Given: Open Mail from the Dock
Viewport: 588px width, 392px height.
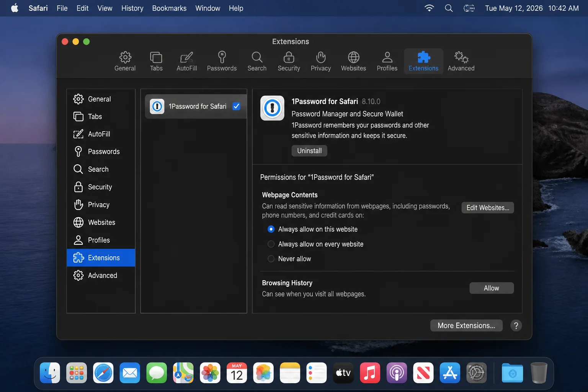Looking at the screenshot, I should [x=130, y=373].
